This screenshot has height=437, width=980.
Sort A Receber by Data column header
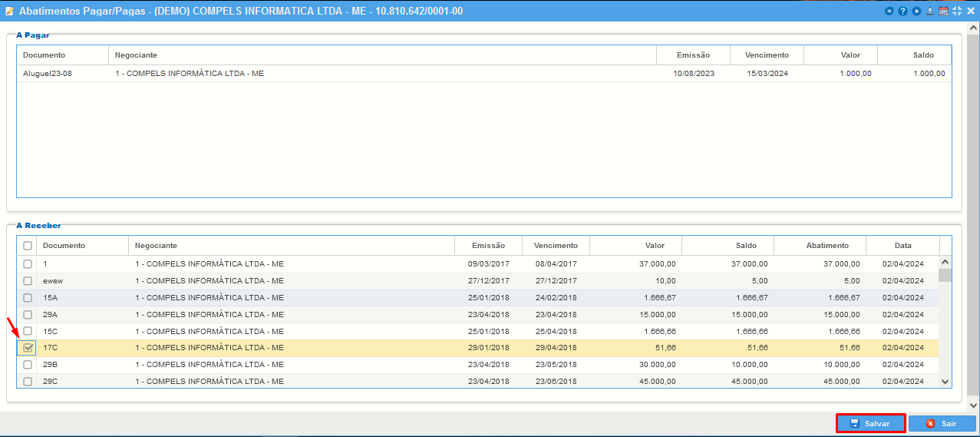coord(903,246)
